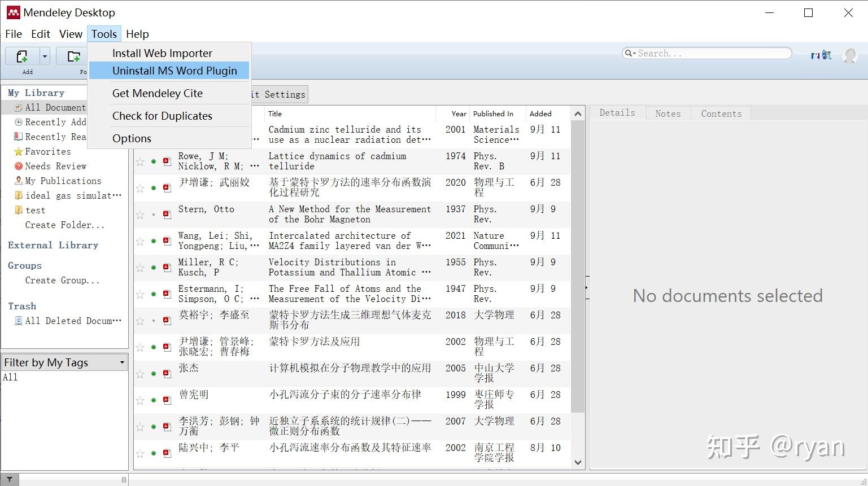Sort by the Year column header
This screenshot has width=868, height=486.
(453, 113)
